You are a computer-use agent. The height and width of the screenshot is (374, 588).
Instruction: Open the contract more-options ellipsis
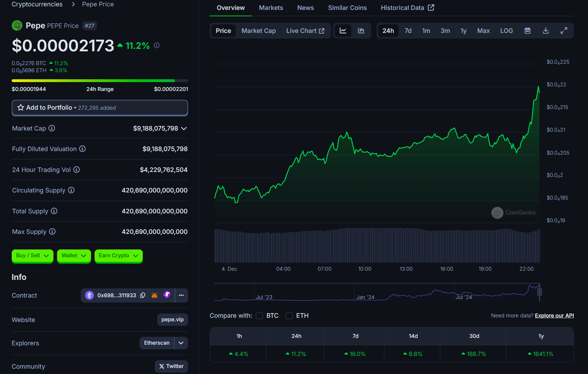click(x=181, y=295)
